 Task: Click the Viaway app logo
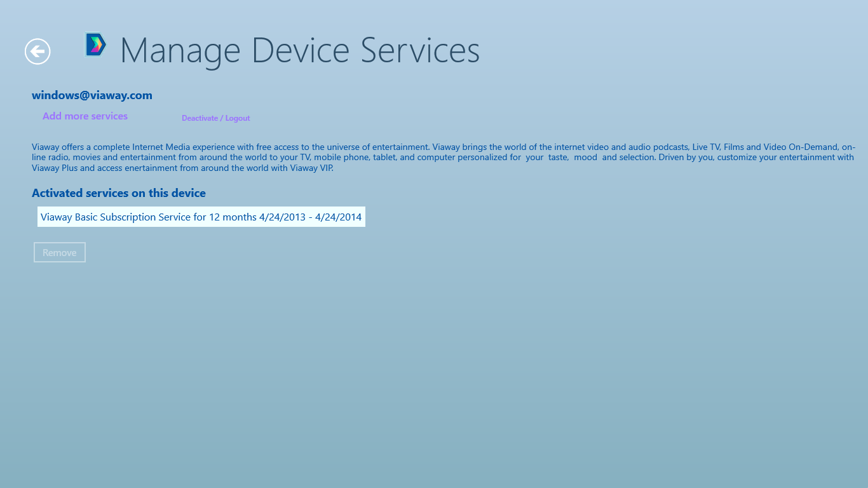(x=95, y=44)
